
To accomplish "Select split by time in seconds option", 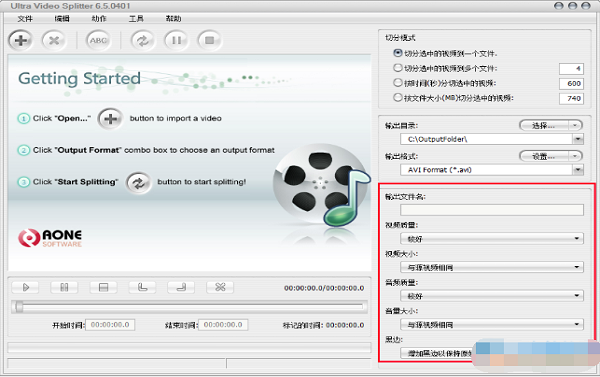I will 398,83.
